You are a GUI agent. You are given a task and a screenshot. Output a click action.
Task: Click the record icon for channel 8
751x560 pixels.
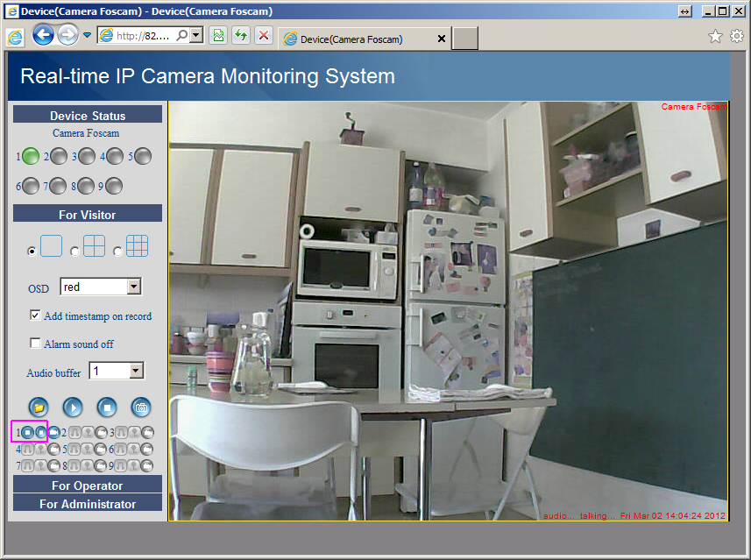coord(101,465)
